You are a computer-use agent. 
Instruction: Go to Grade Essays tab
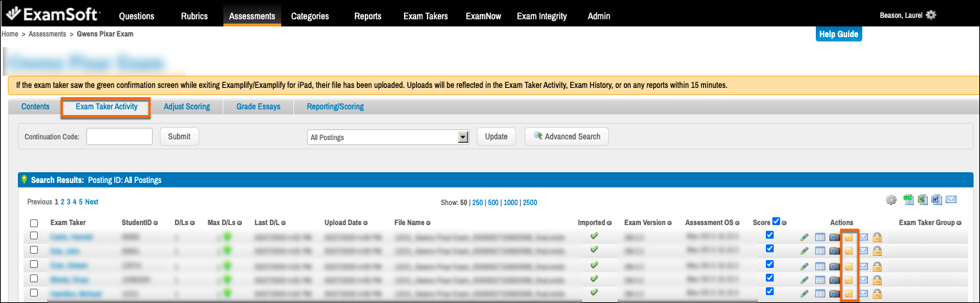click(x=258, y=107)
